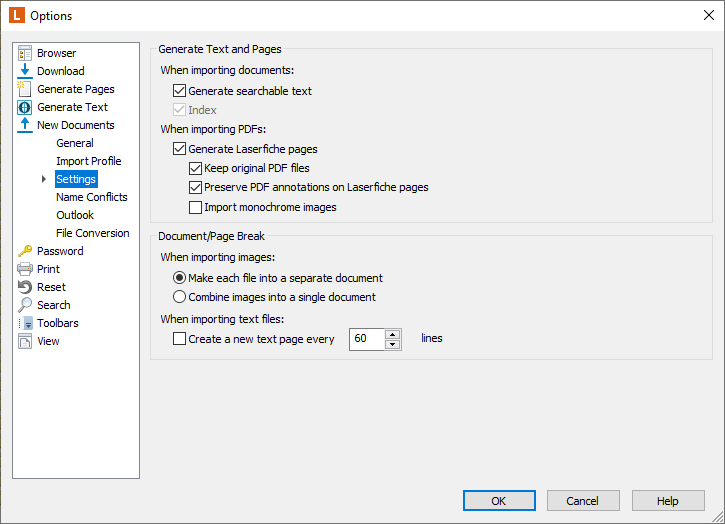Open the Browser options icon
Viewport: 725px width, 524px height.
click(25, 53)
